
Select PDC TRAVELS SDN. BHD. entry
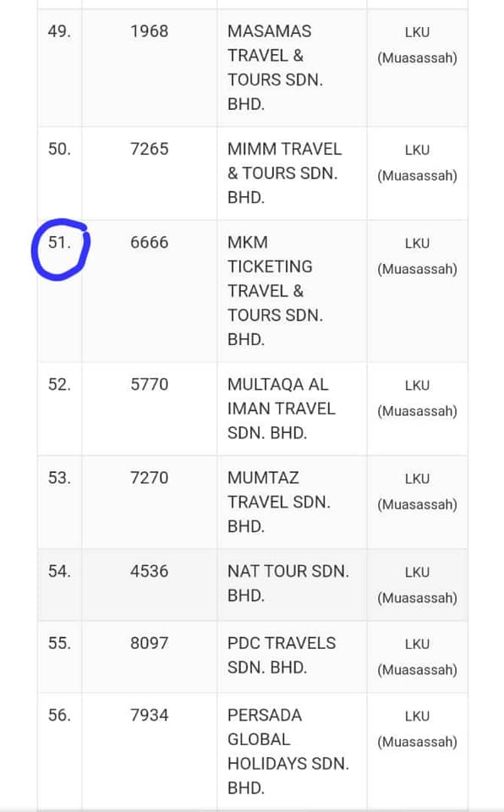coord(282,655)
